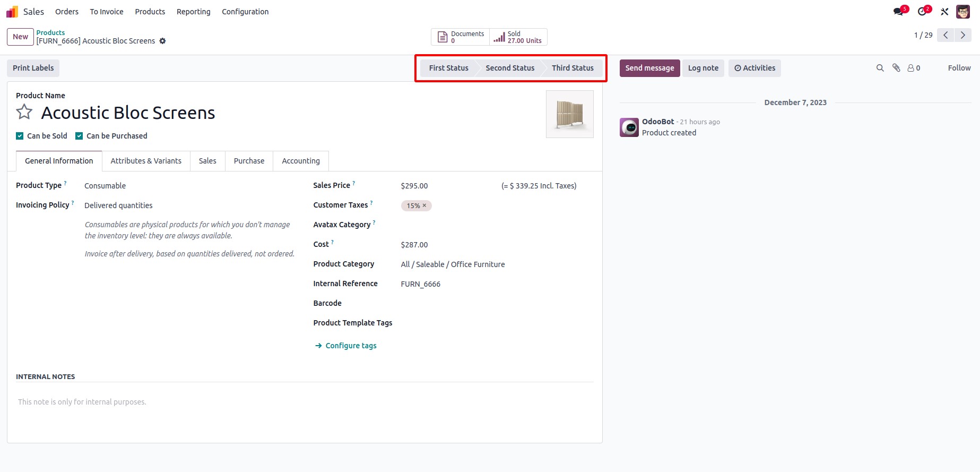Set the status to Third Status
The height and width of the screenshot is (472, 980).
[x=573, y=68]
